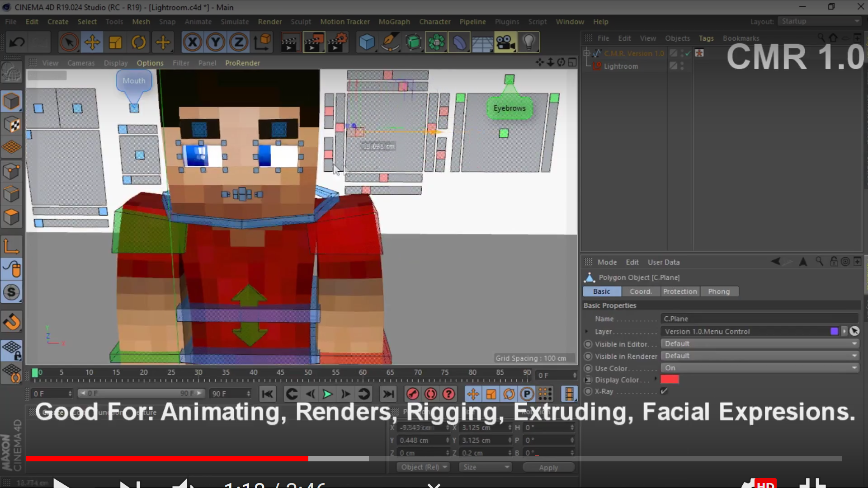Add a Light object
This screenshot has width=868, height=488.
528,42
